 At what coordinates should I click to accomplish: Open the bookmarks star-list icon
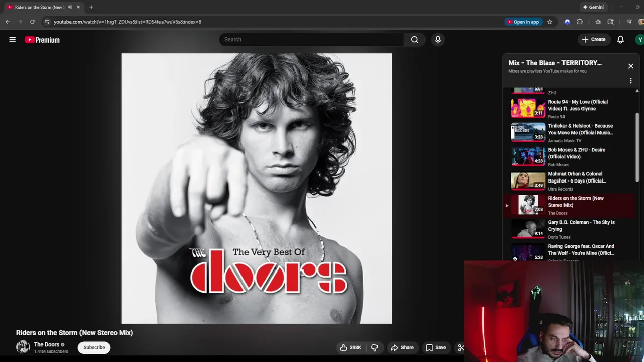click(x=598, y=22)
